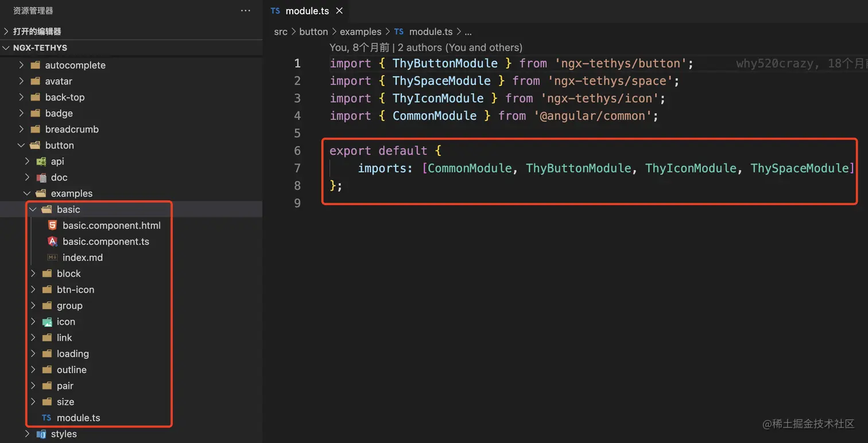Click the src breadcrumb segment

click(x=281, y=32)
